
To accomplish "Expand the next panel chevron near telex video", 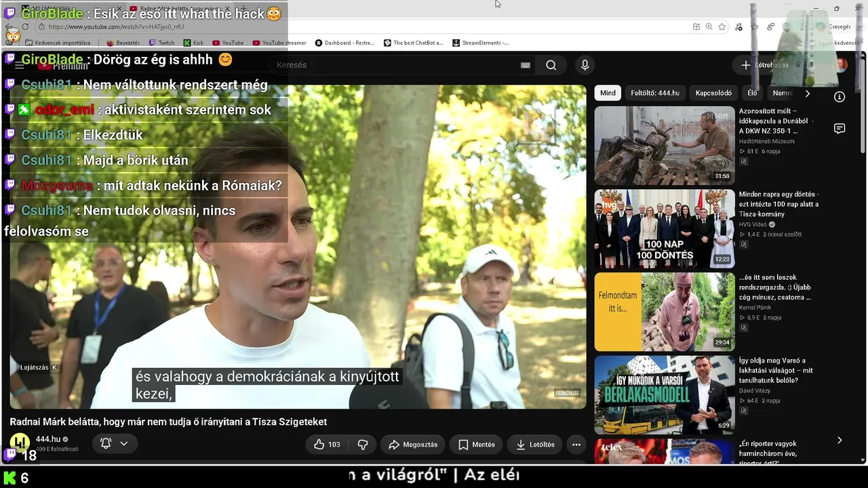I will [840, 441].
